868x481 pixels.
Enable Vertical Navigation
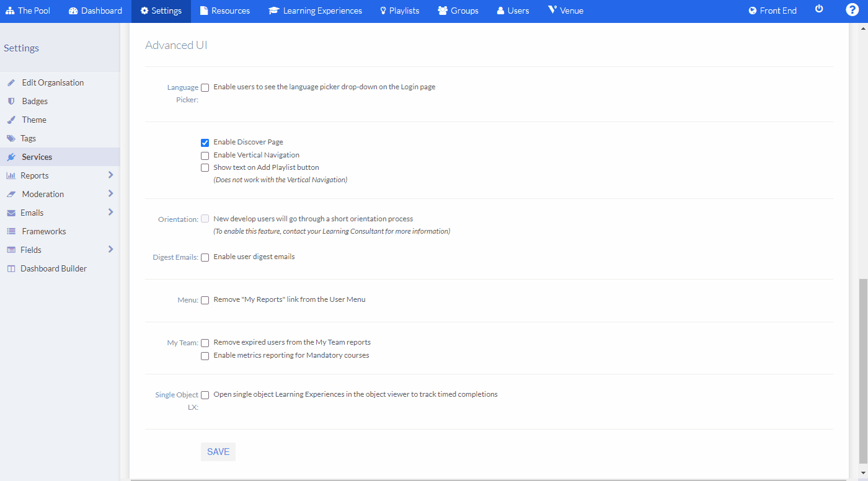(x=205, y=154)
